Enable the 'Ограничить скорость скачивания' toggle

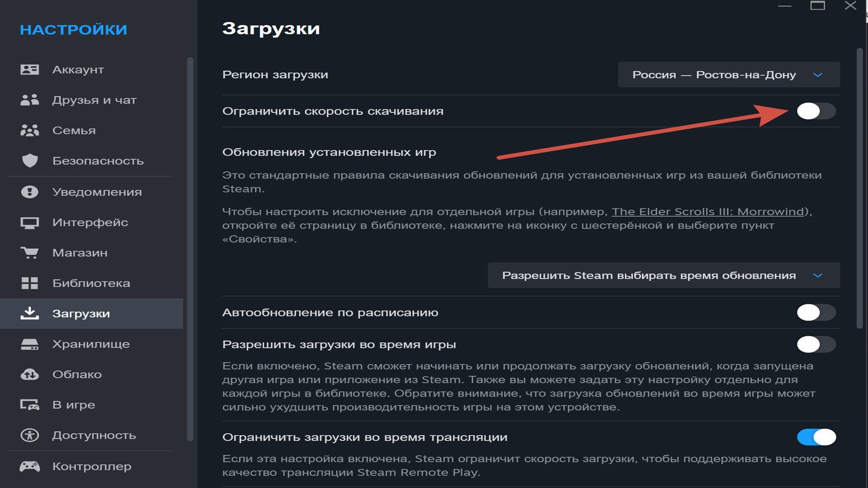816,111
